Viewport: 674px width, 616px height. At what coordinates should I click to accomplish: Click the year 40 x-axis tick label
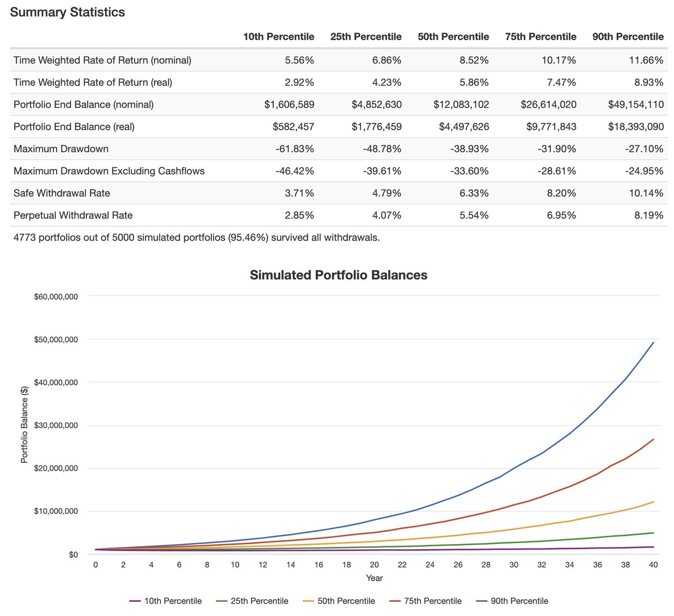tap(653, 565)
